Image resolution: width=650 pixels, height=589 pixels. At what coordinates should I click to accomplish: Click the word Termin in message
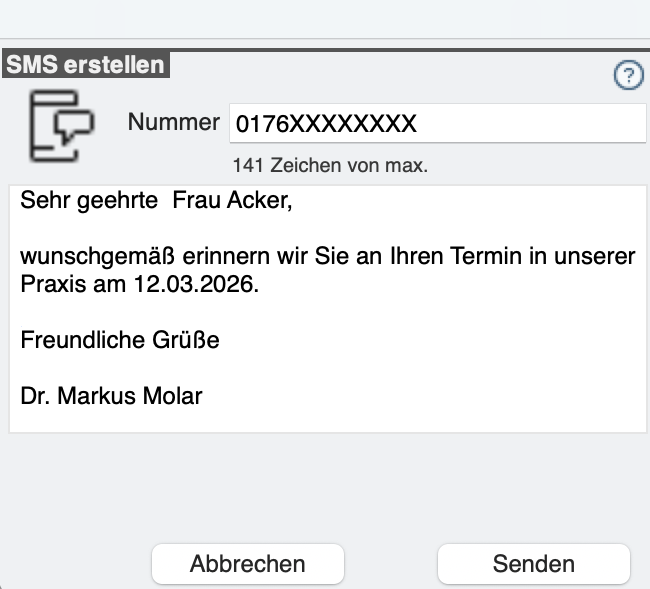(x=493, y=257)
